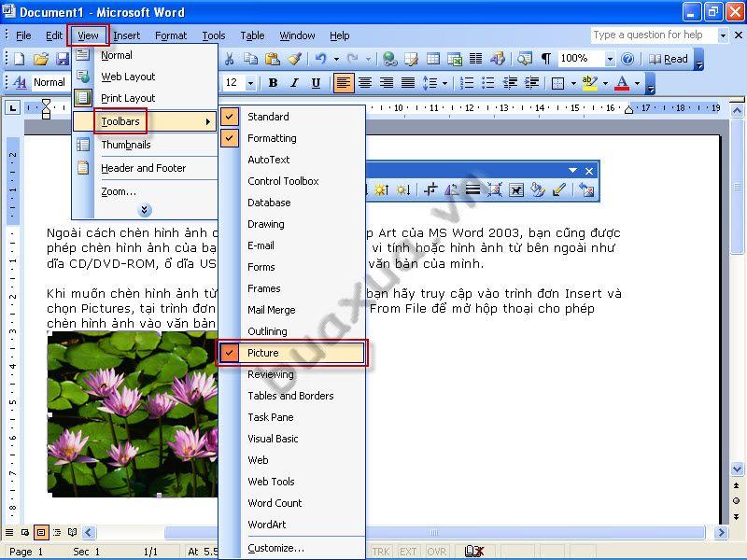Uncheck the Formatting toolbar entry
747x560 pixels.
[292, 138]
